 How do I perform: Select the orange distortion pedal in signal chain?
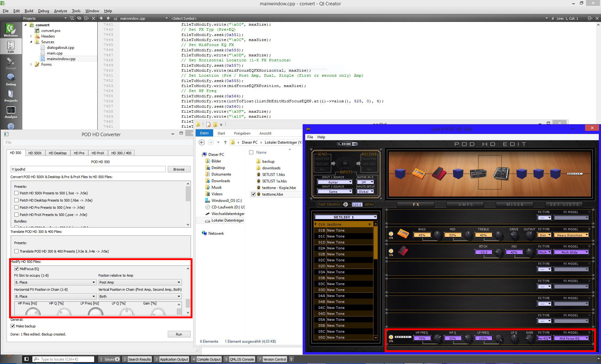419,173
